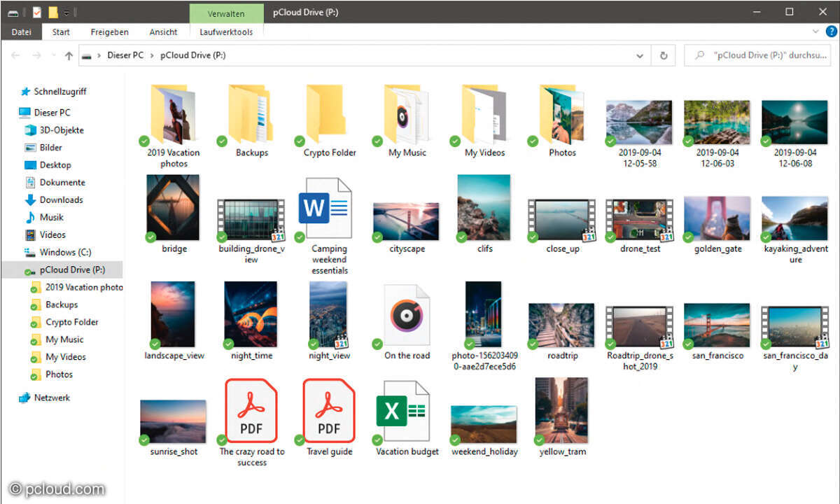The width and height of the screenshot is (840, 504).
Task: Click Dieser PC in the breadcrumb path
Action: (x=125, y=55)
